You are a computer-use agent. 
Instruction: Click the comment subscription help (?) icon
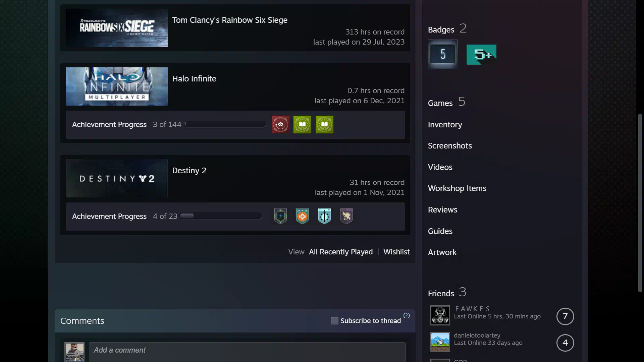[407, 315]
